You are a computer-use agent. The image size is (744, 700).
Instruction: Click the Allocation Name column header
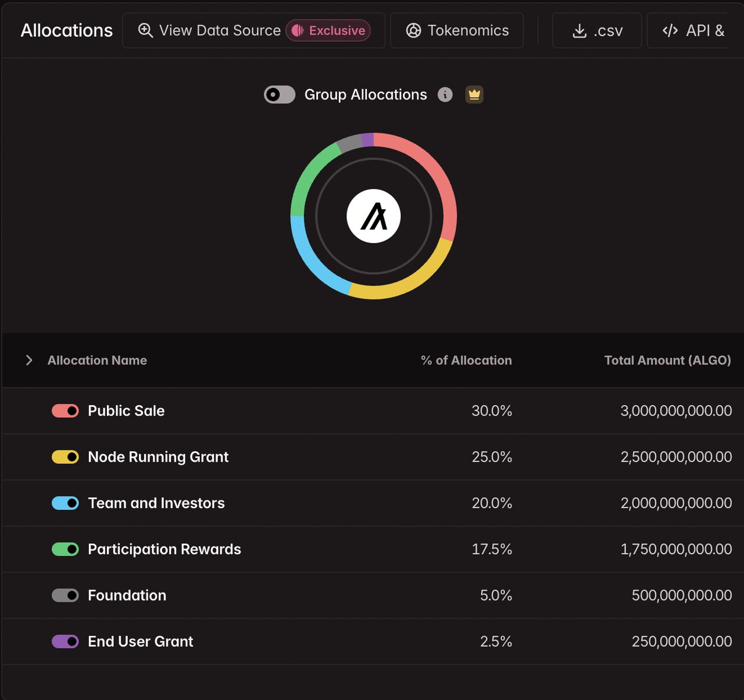click(x=97, y=360)
